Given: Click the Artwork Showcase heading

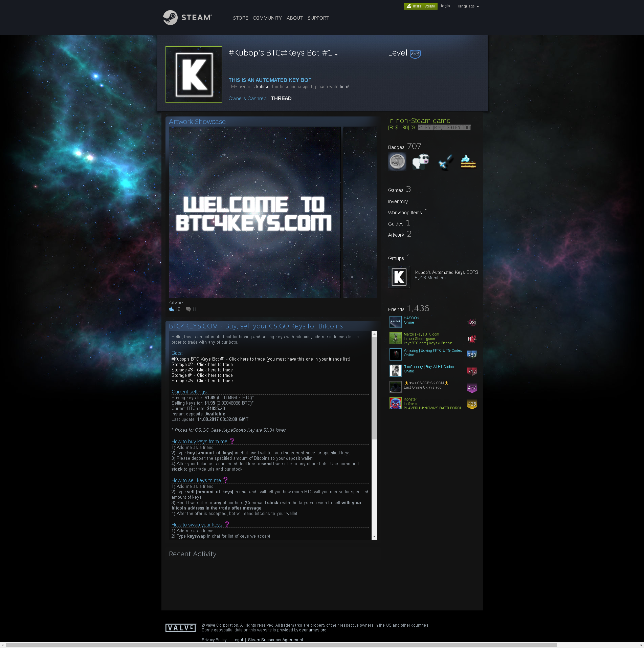Looking at the screenshot, I should 197,122.
